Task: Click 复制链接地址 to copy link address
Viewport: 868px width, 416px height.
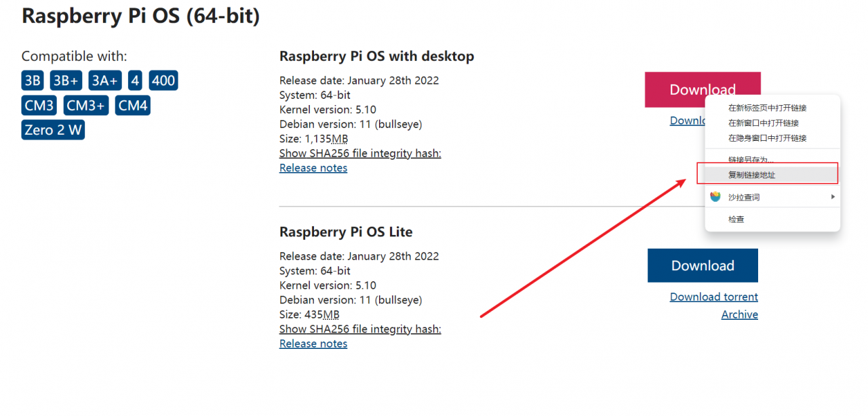Action: pos(751,175)
